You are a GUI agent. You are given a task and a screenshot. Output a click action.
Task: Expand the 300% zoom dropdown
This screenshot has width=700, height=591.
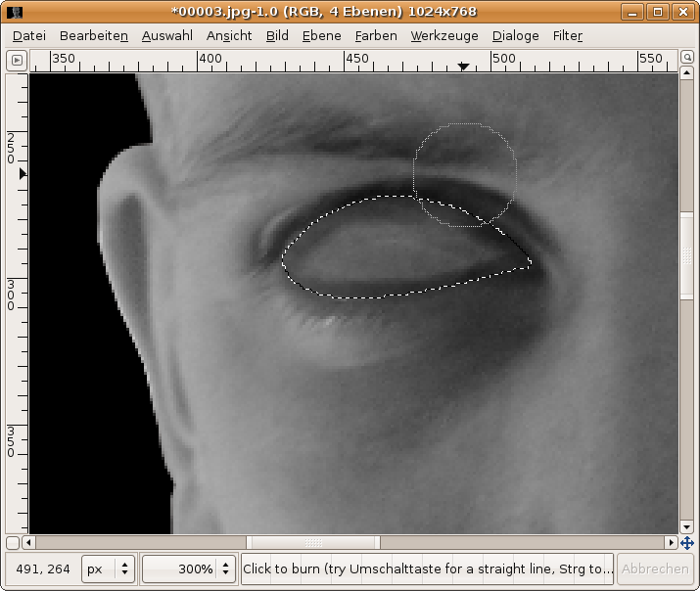tap(226, 568)
